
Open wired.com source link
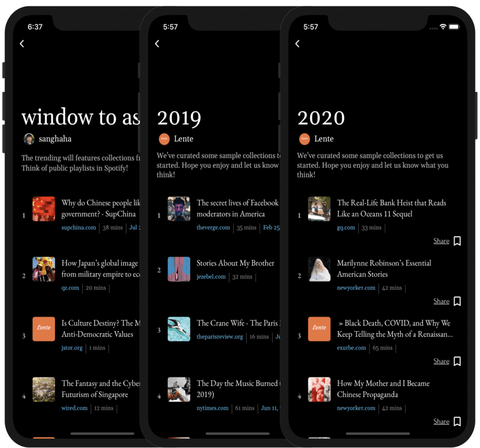click(74, 408)
